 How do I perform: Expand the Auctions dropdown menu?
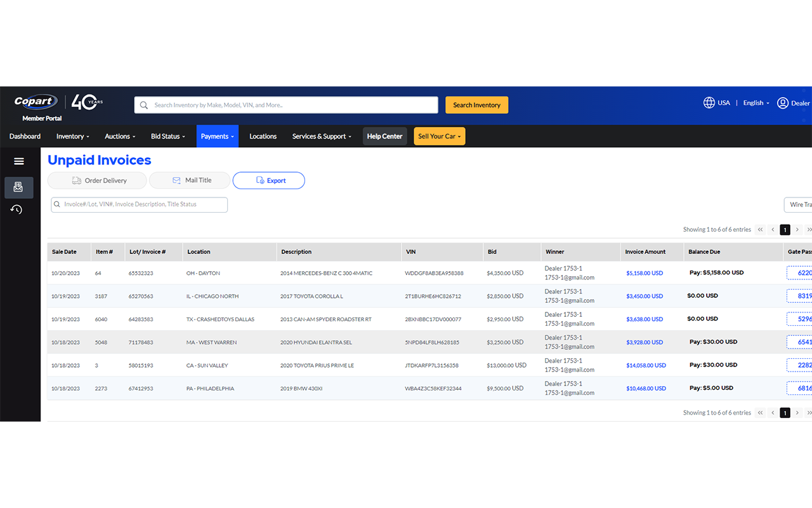pyautogui.click(x=121, y=137)
